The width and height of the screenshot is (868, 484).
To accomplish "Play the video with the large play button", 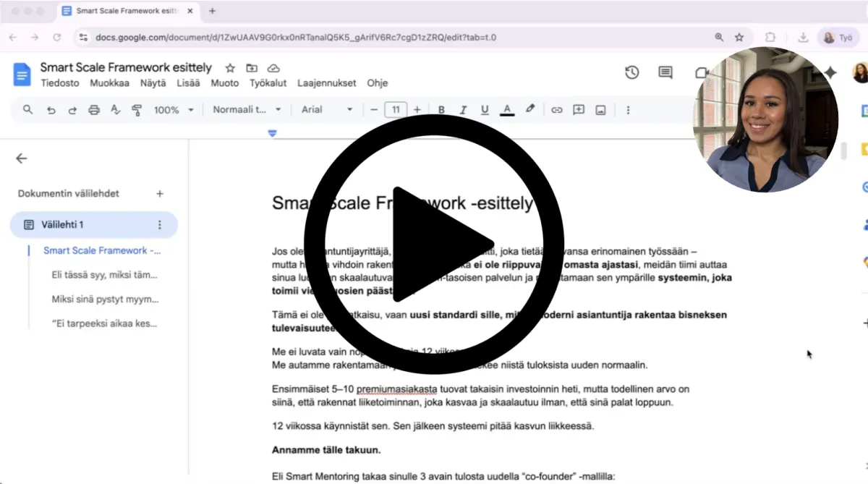I will click(434, 244).
